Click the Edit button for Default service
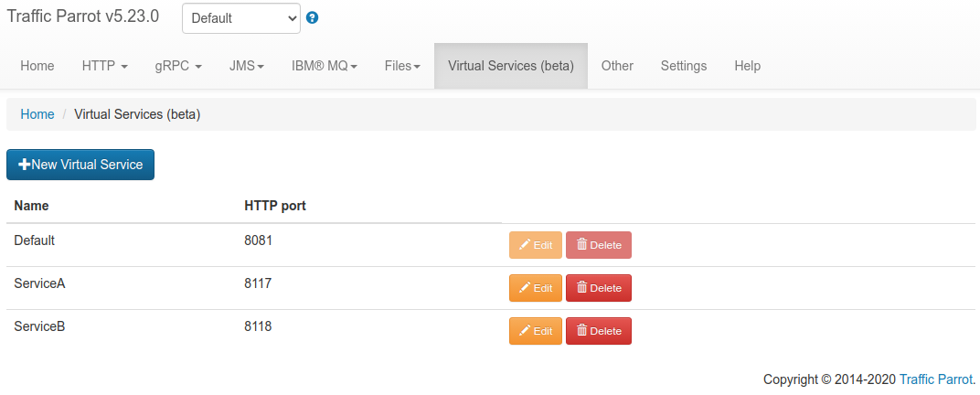Image resolution: width=980 pixels, height=395 pixels. coord(536,245)
